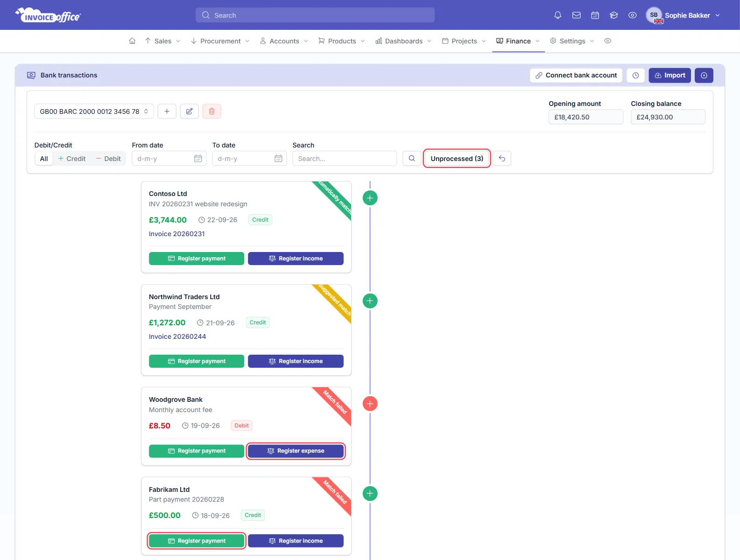The height and width of the screenshot is (560, 740).
Task: Expand the Accounts menu
Action: (284, 41)
